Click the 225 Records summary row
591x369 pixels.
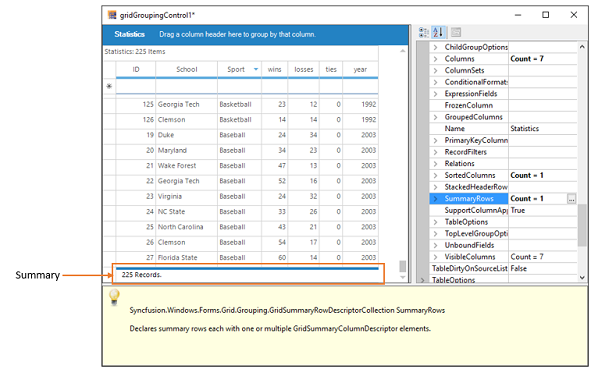(x=247, y=275)
